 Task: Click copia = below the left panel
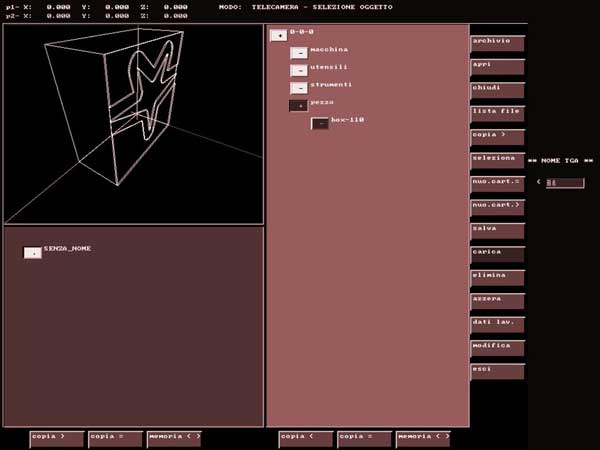tap(116, 439)
